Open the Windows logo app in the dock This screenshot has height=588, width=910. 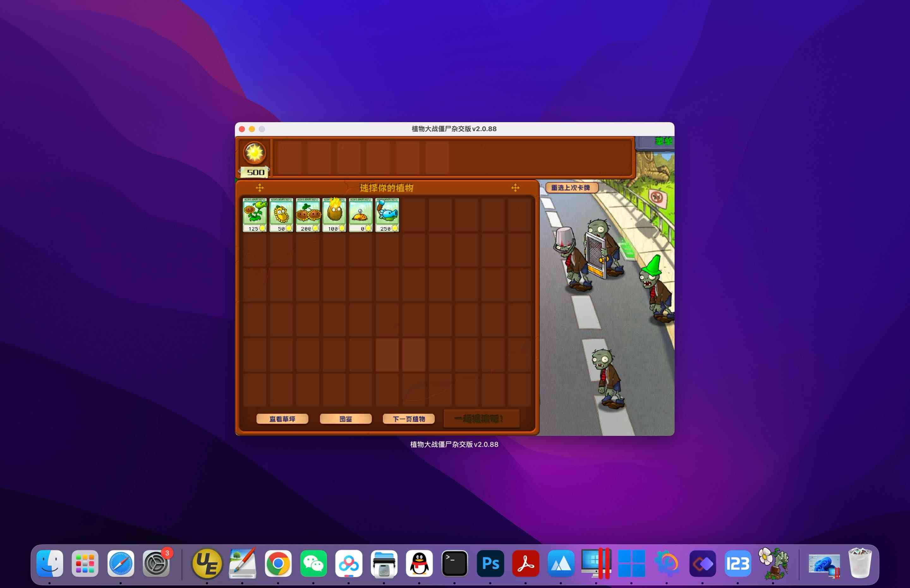(x=632, y=564)
